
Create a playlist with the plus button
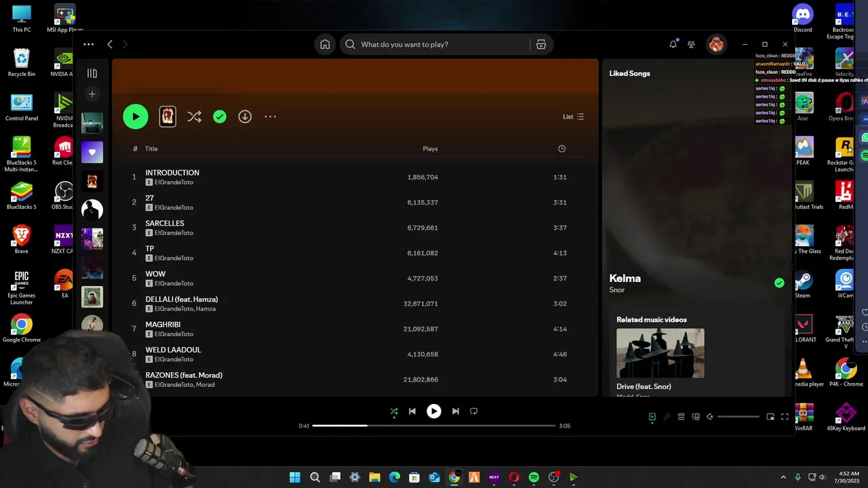92,94
